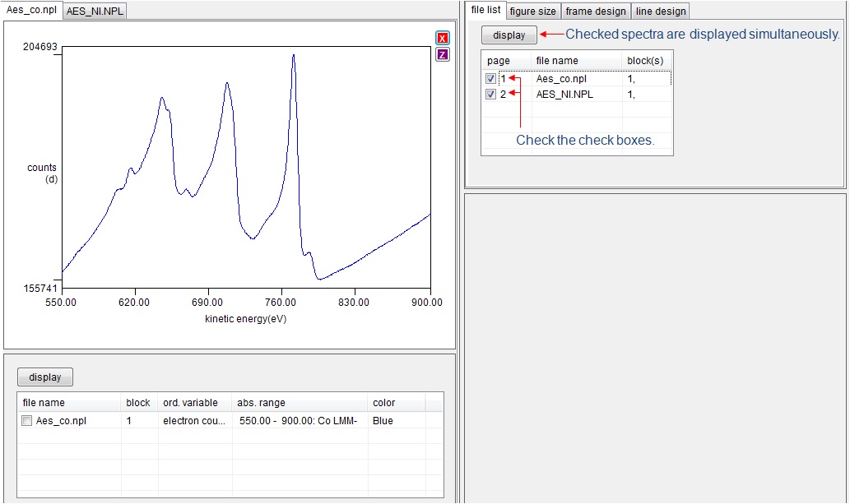Screen dimensions: 850x504
Task: Open the figure size tab
Action: [532, 12]
